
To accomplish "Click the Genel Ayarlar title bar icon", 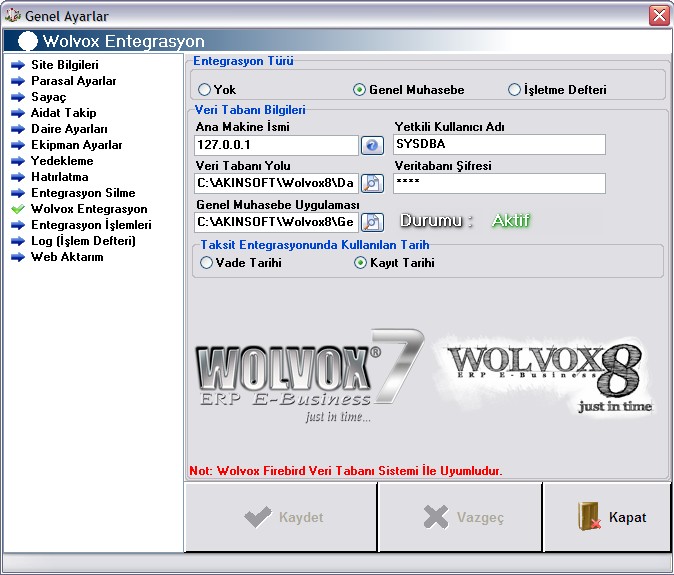I will (12, 16).
